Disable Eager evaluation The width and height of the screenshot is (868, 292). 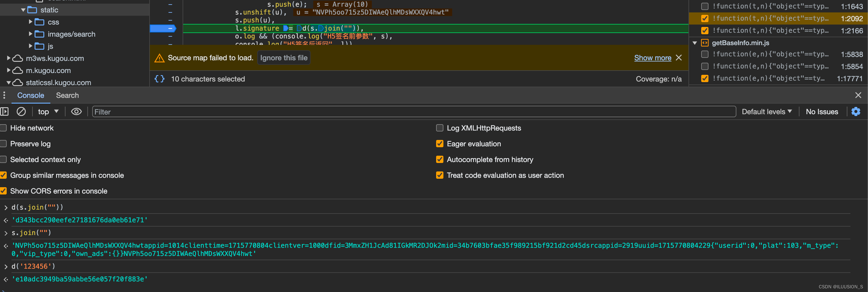coord(439,144)
